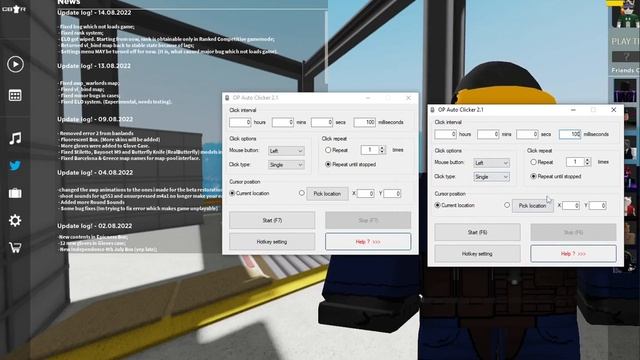Click the Y coordinate field in the F7 window
Image resolution: width=640 pixels, height=360 pixels.
(x=392, y=194)
